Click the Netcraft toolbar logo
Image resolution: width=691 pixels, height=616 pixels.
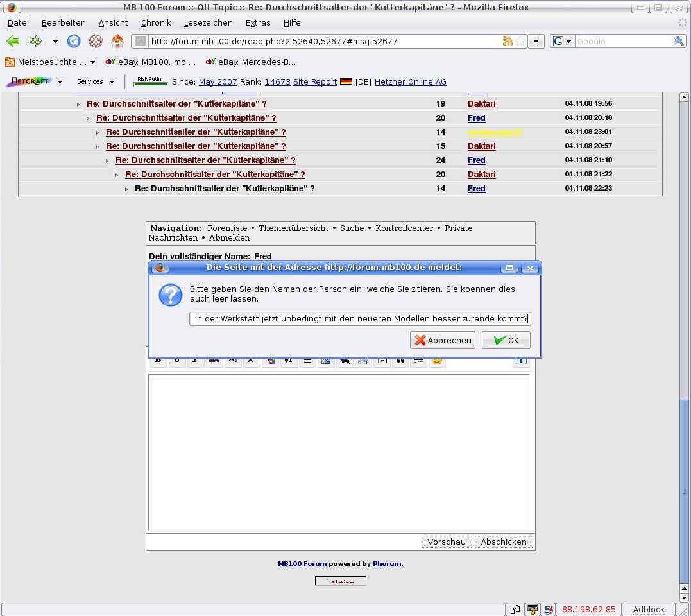(29, 81)
